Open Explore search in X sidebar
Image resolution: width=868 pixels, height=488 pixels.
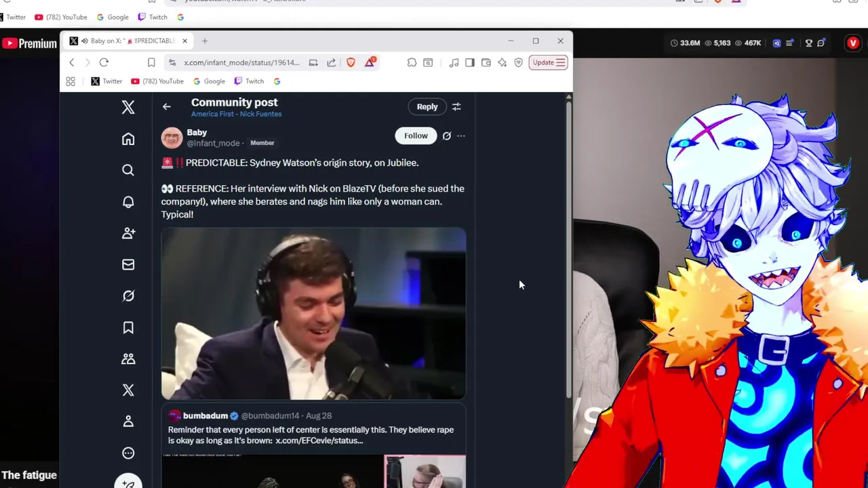pyautogui.click(x=128, y=170)
